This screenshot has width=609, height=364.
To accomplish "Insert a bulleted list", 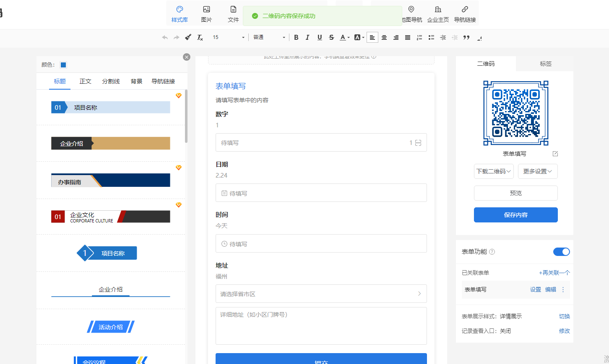I will point(431,37).
